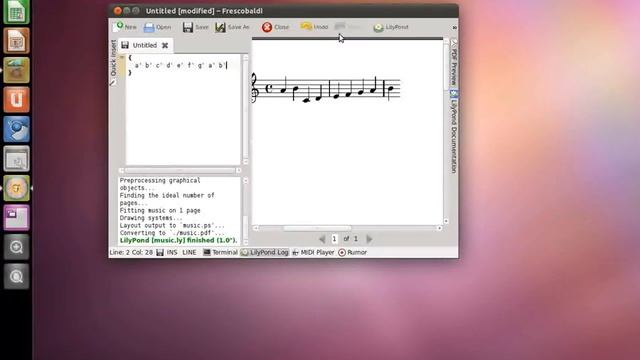640x360 pixels.
Task: Show the PDF Preview side tab
Action: tap(454, 63)
